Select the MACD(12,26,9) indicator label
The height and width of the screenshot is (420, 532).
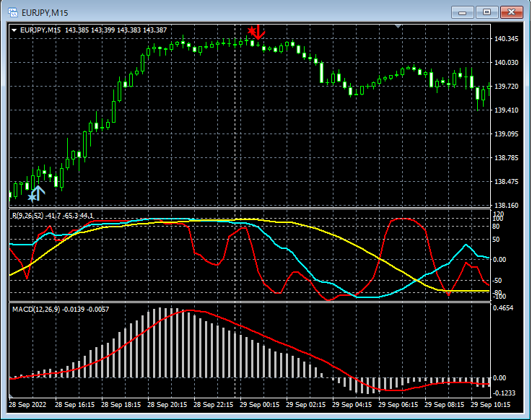pos(61,309)
